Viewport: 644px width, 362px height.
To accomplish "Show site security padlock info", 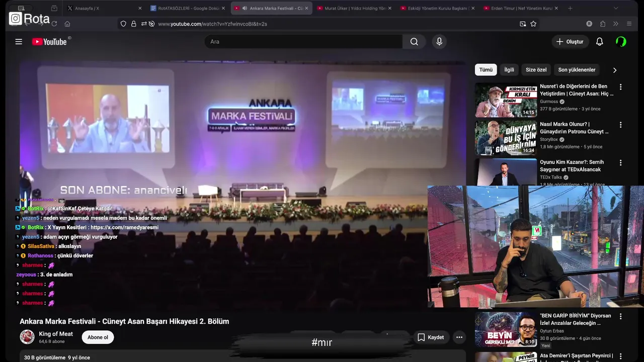I will [134, 24].
